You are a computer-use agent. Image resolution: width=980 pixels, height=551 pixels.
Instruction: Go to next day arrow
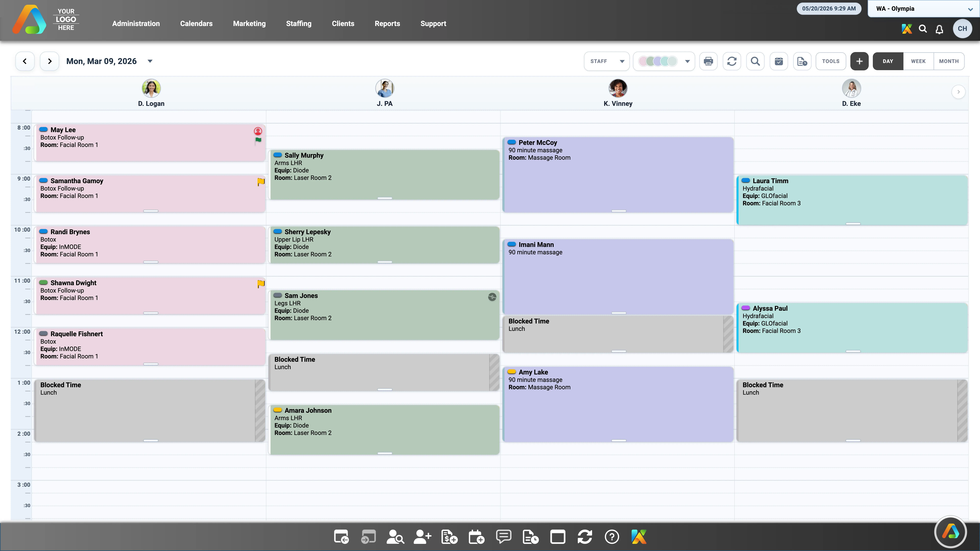[50, 61]
